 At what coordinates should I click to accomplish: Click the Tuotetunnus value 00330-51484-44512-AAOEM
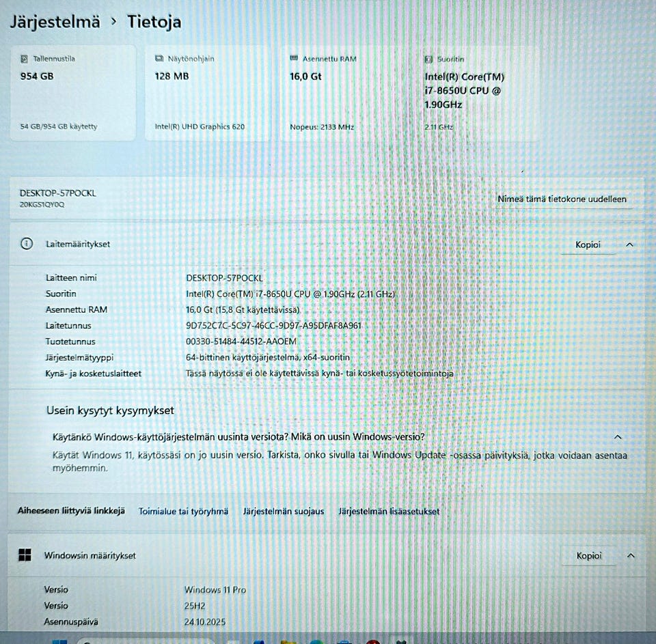tap(241, 341)
